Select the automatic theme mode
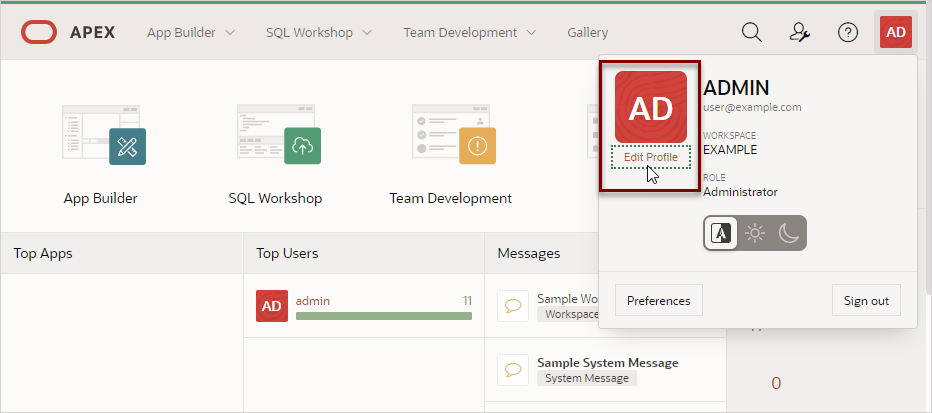Image resolution: width=932 pixels, height=413 pixels. (721, 234)
